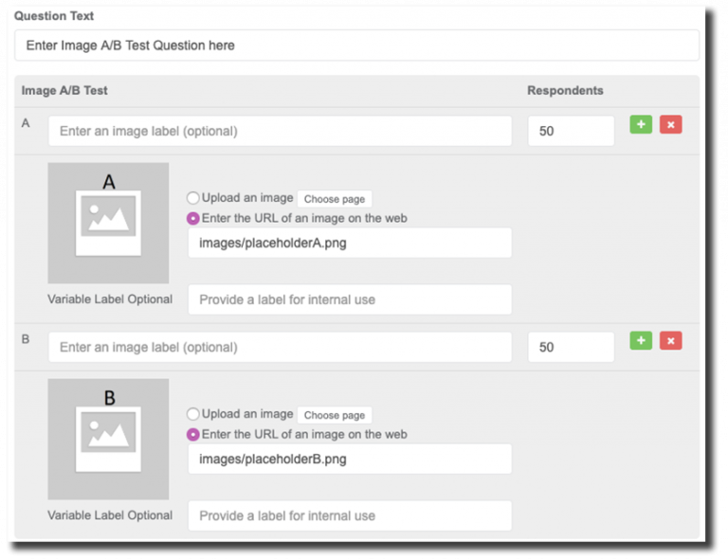The height and width of the screenshot is (560, 728).
Task: Click the respondents count field for A
Action: point(571,131)
